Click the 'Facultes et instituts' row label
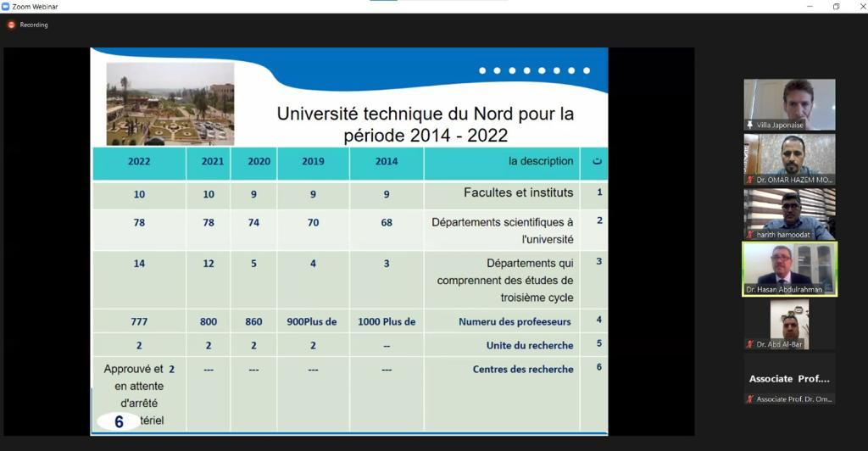 coord(518,192)
